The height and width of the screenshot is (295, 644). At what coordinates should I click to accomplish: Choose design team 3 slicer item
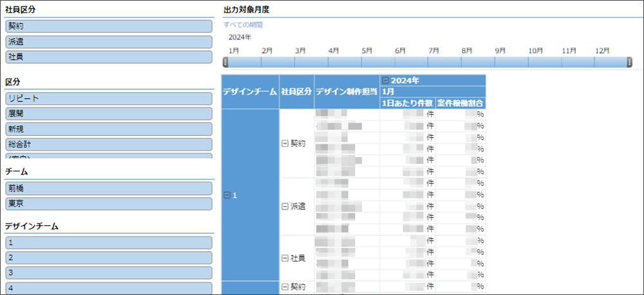pyautogui.click(x=109, y=273)
